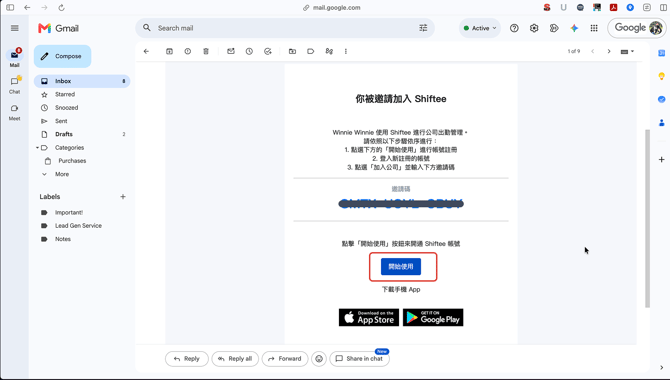
Task: Click the mail.google.com address bar
Action: (x=332, y=8)
